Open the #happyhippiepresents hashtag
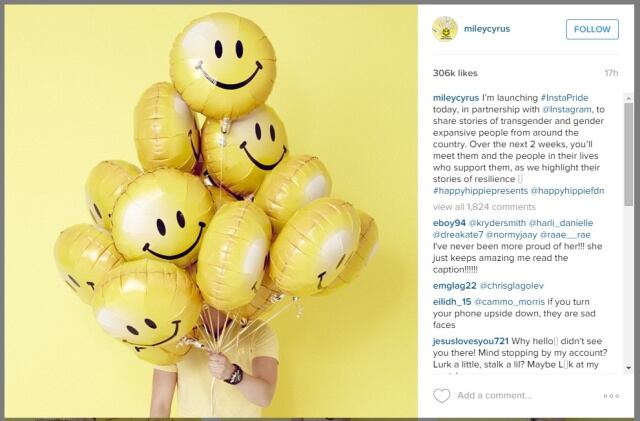The height and width of the screenshot is (421, 640). pyautogui.click(x=480, y=191)
